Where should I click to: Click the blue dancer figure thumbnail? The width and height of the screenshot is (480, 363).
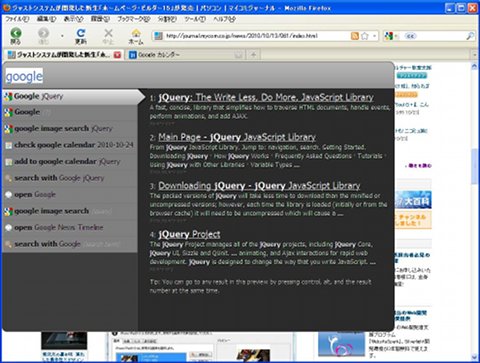point(341,344)
